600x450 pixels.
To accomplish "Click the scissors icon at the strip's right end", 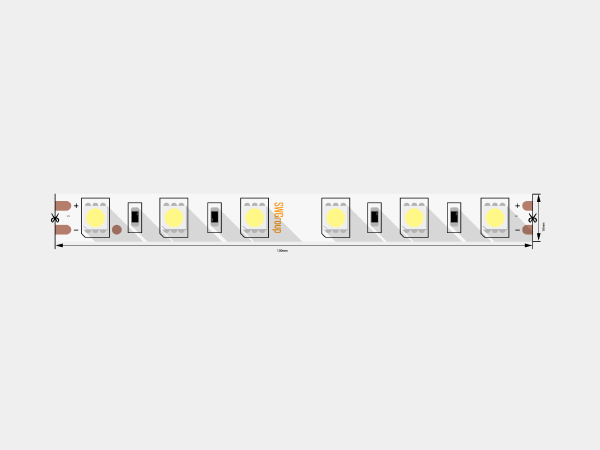I will point(532,218).
